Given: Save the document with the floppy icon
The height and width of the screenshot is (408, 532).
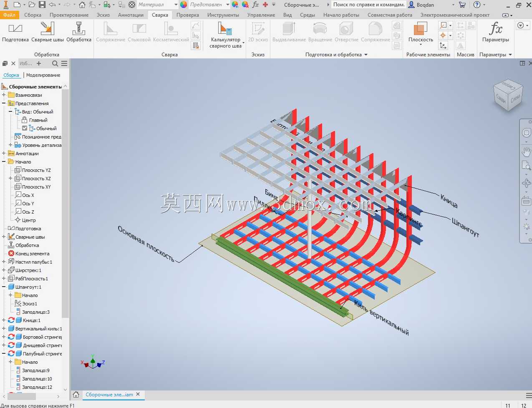Looking at the screenshot, I should click(x=42, y=5).
